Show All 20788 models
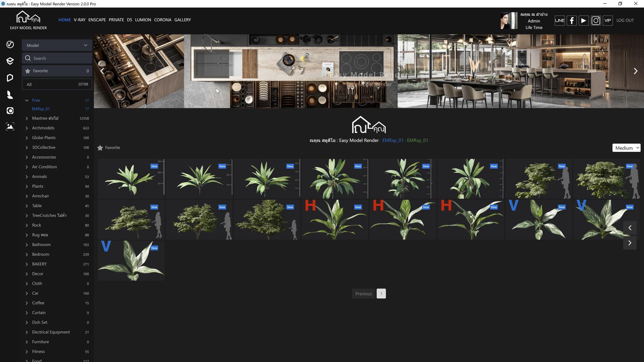This screenshot has width=644, height=362. click(57, 84)
